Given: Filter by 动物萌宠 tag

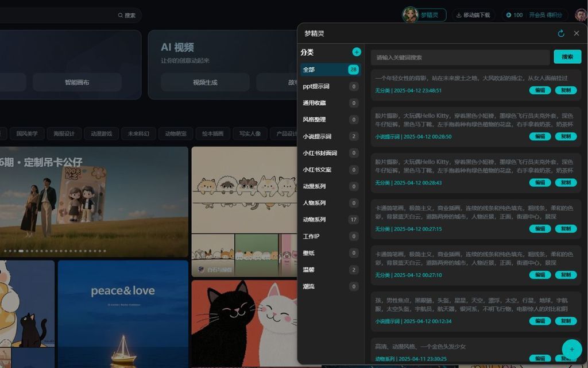Looking at the screenshot, I should coord(176,133).
